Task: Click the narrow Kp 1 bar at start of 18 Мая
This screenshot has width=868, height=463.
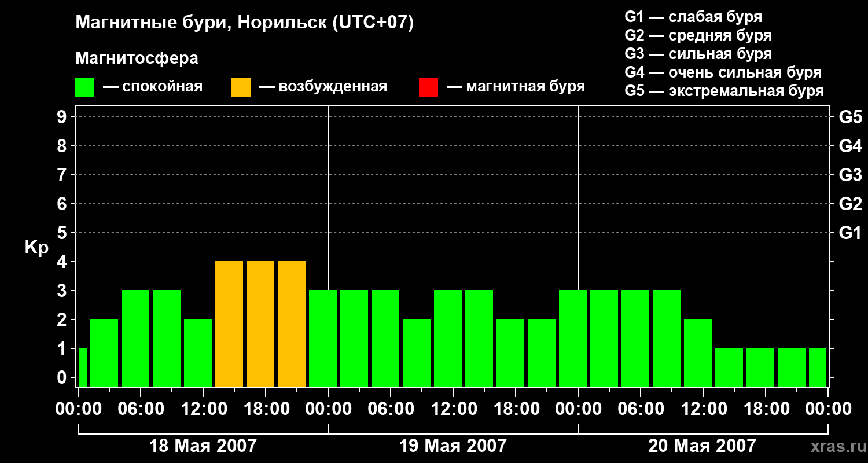Action: point(82,367)
